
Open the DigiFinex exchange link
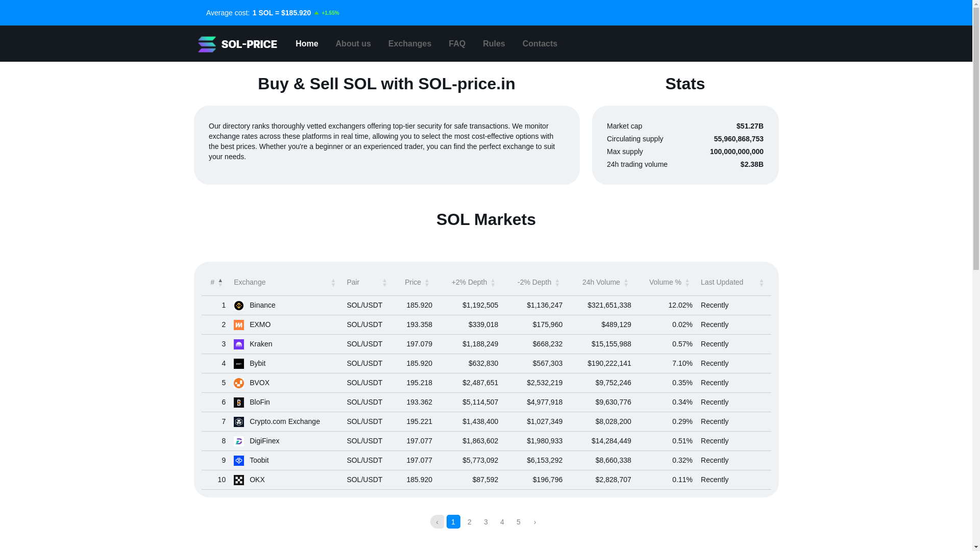coord(264,441)
